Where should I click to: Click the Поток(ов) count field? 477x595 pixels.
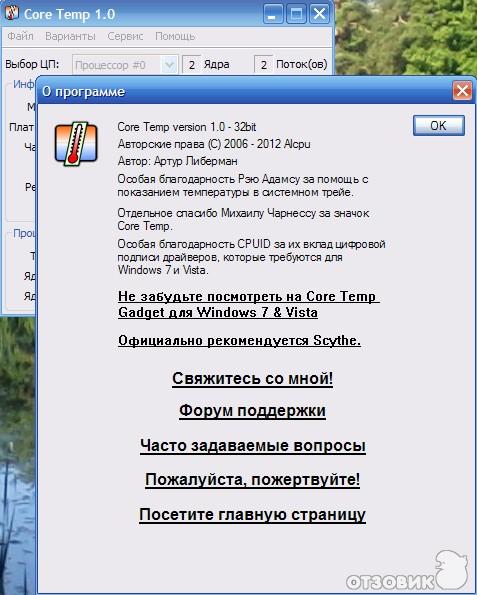(263, 65)
